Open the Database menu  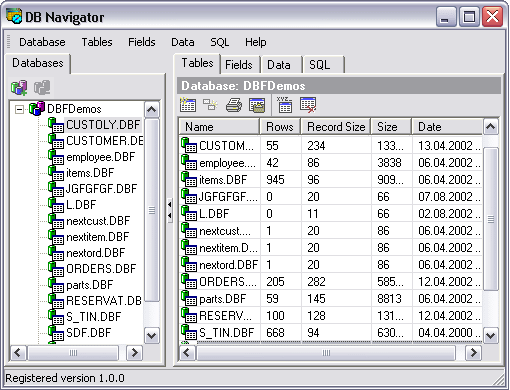click(42, 42)
